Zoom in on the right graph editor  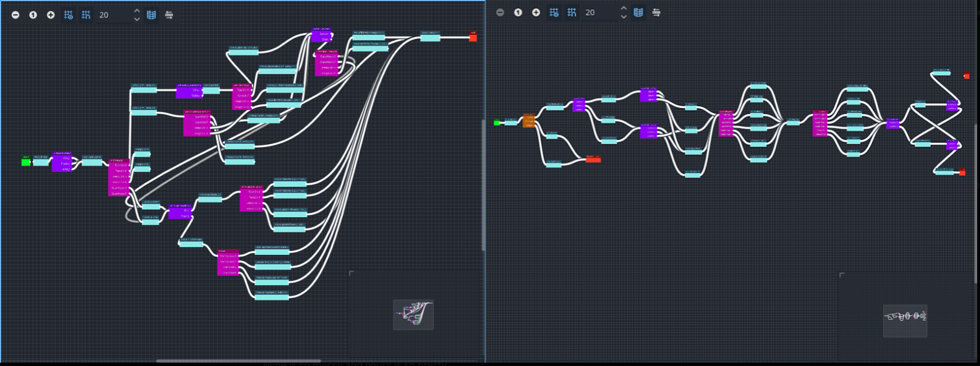(536, 12)
